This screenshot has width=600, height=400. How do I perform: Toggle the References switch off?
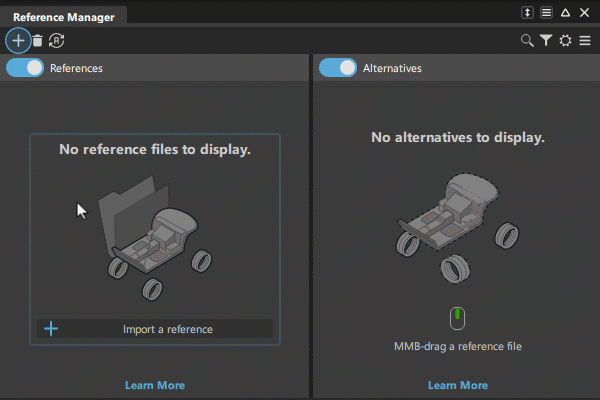pos(25,68)
